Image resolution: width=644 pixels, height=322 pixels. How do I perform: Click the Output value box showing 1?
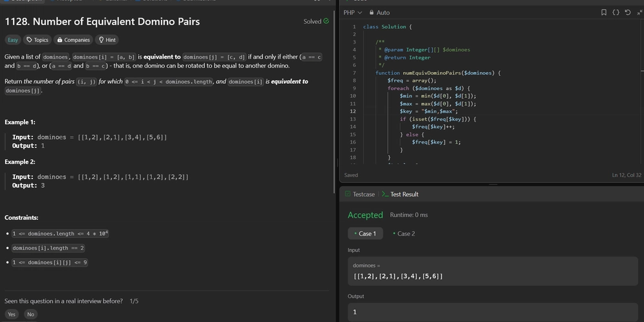[493, 312]
